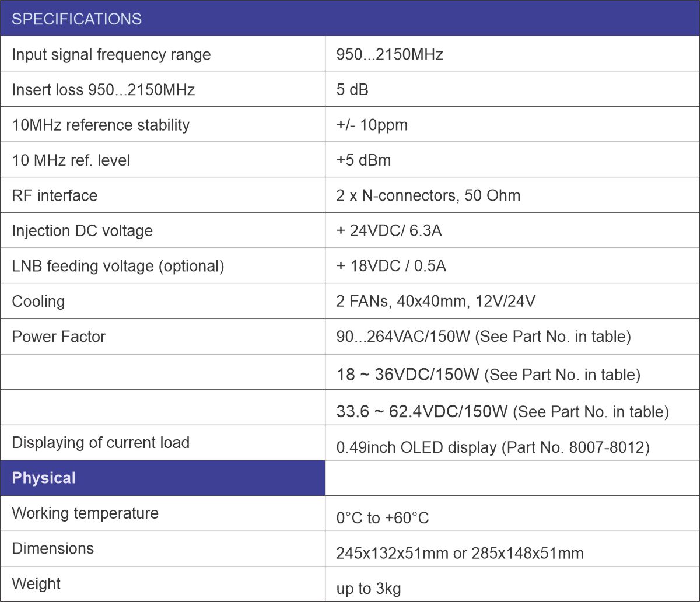Select the Input signal frequency range label

[x=111, y=54]
